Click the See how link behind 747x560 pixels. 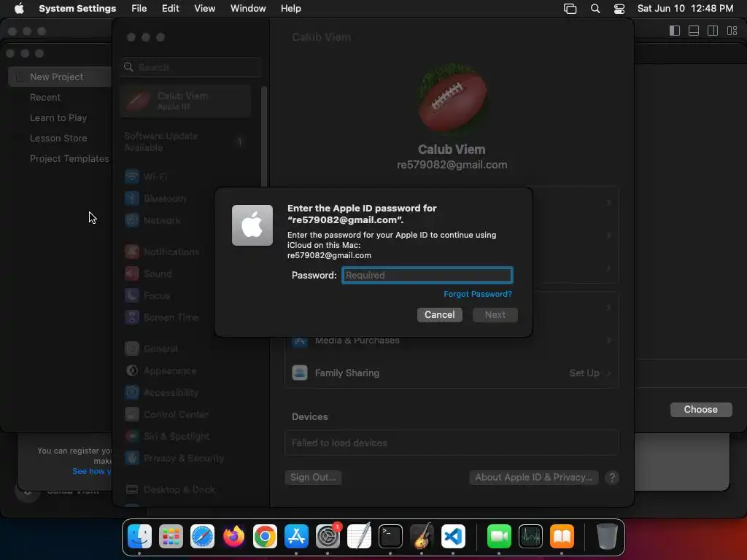coord(91,471)
